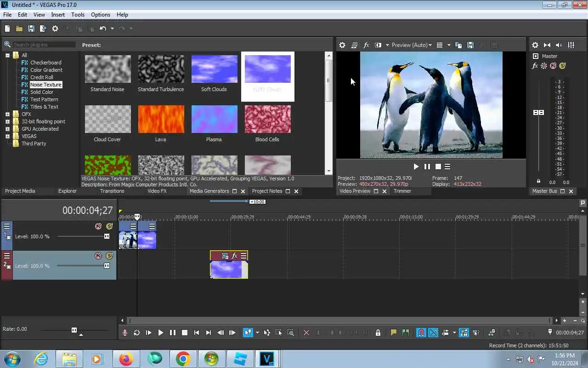This screenshot has width=588, height=368.
Task: Expand the GPU Accelerated folder
Action: click(7, 129)
